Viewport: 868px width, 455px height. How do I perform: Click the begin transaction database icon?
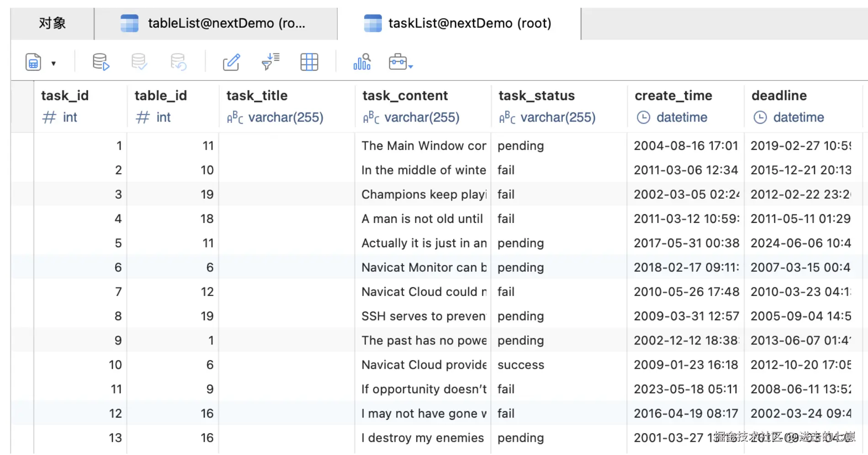(101, 62)
